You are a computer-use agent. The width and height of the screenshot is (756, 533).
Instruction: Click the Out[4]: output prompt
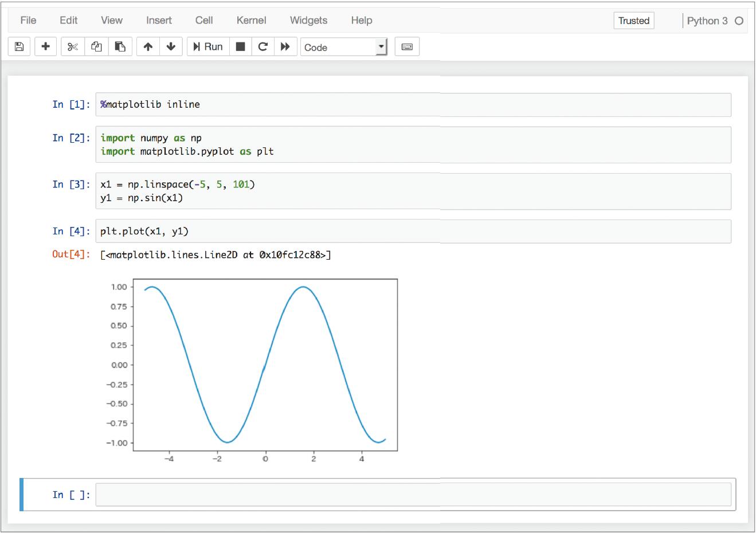[x=71, y=254]
